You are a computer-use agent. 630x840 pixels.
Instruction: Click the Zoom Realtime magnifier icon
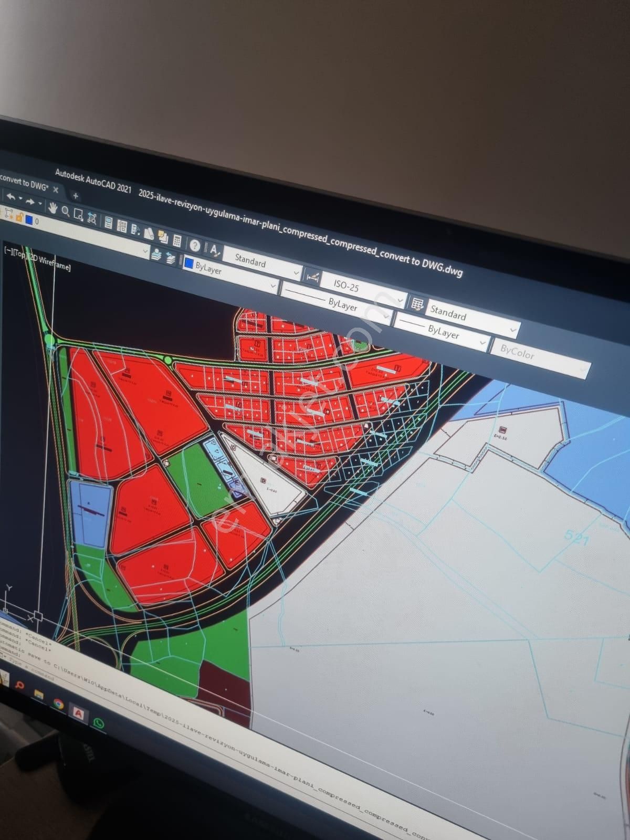pos(66,211)
